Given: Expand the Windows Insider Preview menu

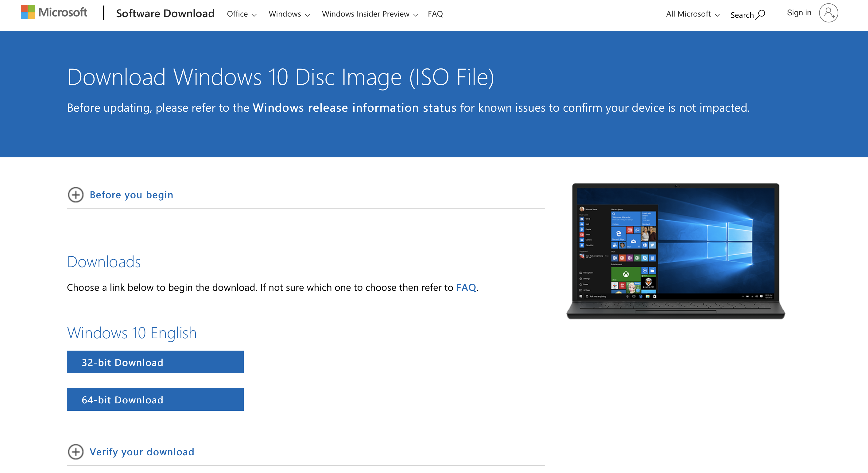Looking at the screenshot, I should [370, 14].
